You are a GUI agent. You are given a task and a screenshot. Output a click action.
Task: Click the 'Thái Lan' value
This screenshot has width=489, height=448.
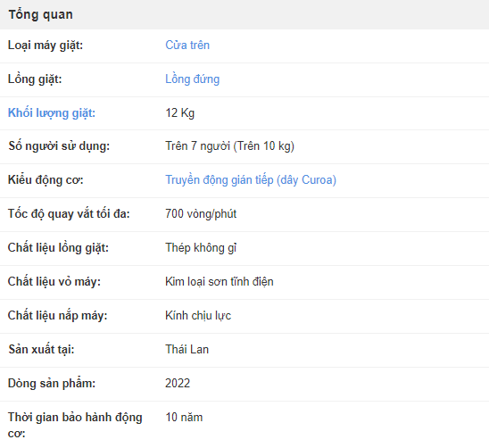186,349
